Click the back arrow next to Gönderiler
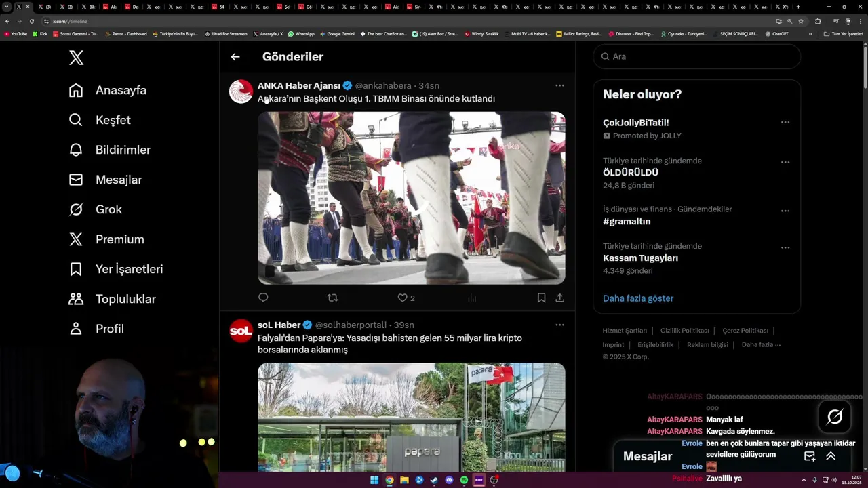The image size is (868, 488). pos(235,57)
